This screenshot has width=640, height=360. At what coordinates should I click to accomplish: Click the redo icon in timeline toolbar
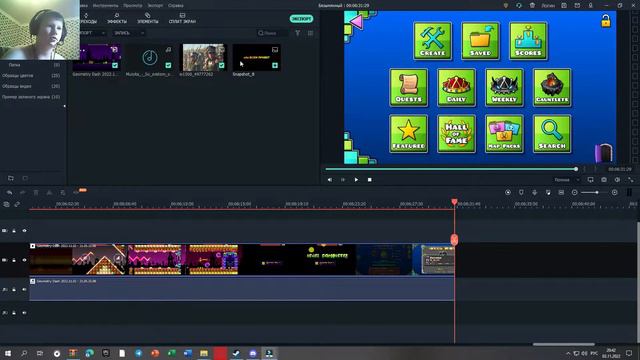point(23,193)
